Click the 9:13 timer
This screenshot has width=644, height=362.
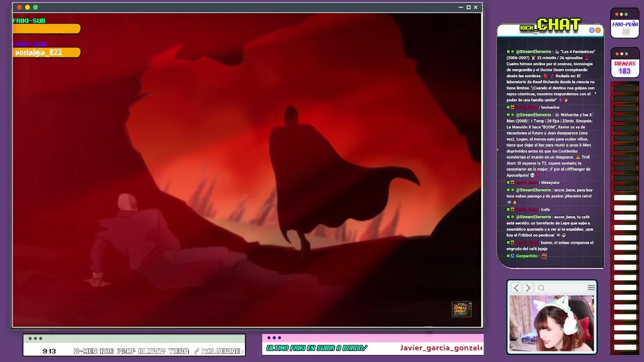(x=49, y=351)
